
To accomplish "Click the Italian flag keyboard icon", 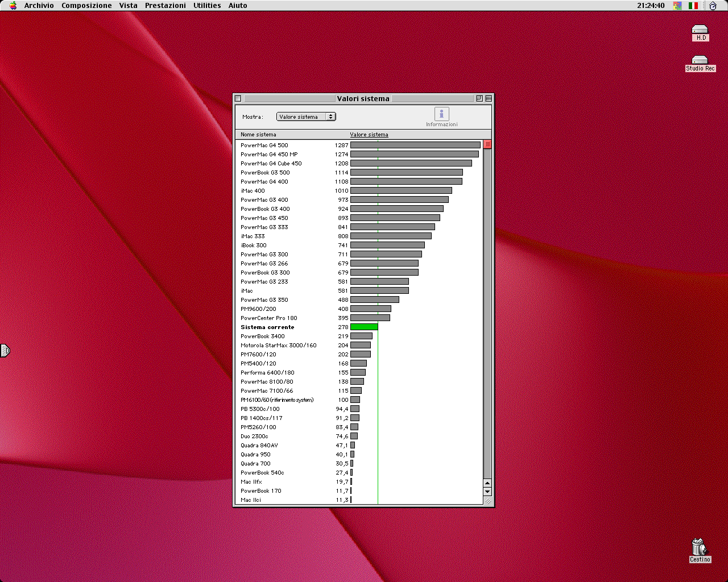I will (x=693, y=6).
